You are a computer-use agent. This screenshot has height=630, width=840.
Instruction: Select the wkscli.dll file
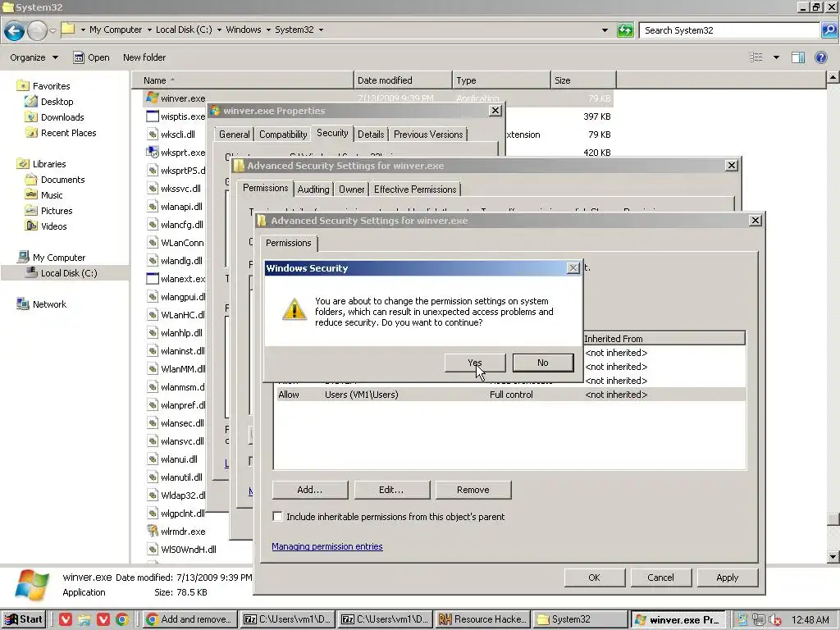[178, 135]
